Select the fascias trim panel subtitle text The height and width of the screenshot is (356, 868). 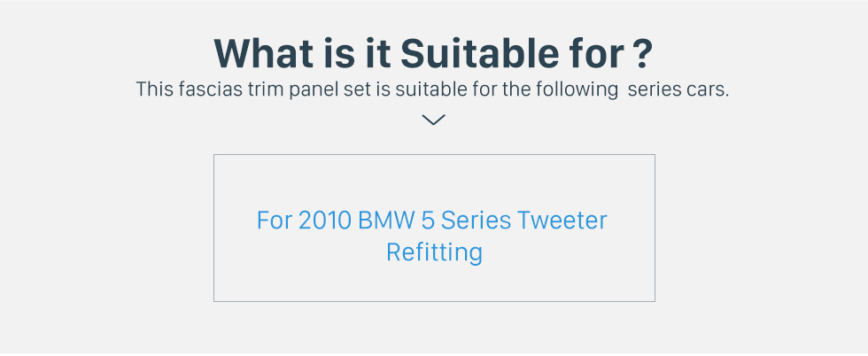[x=432, y=89]
